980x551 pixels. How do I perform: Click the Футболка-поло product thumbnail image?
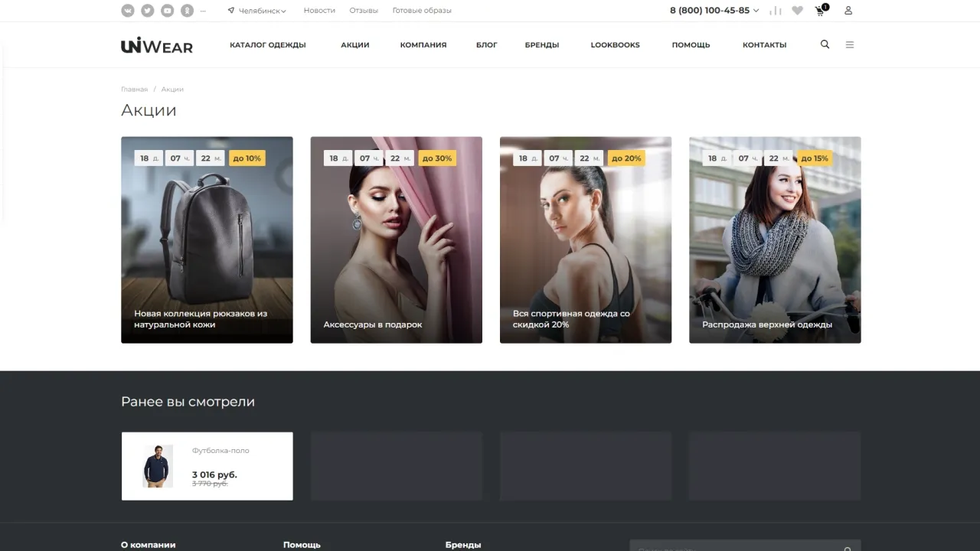point(158,466)
